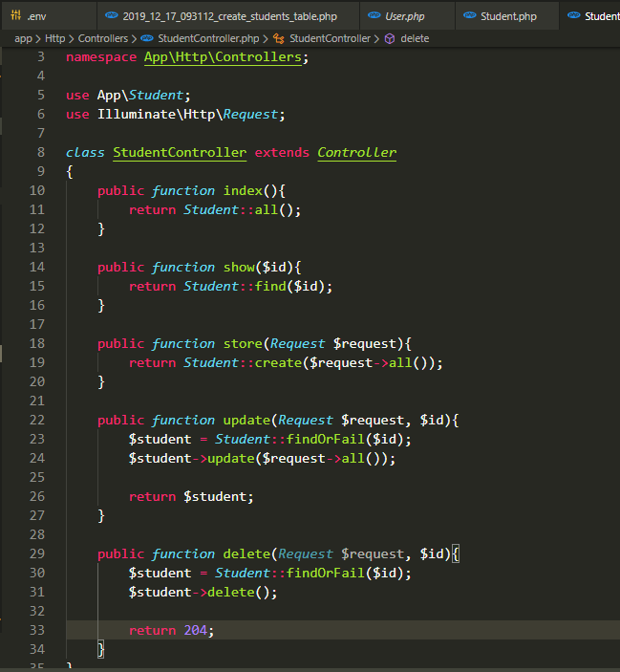The height and width of the screenshot is (672, 620).
Task: Click 'findOrFail' on line 23
Action: pyautogui.click(x=326, y=440)
